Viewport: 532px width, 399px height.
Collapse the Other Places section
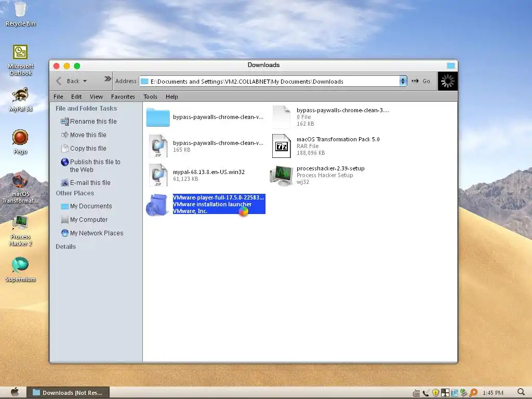click(x=75, y=193)
